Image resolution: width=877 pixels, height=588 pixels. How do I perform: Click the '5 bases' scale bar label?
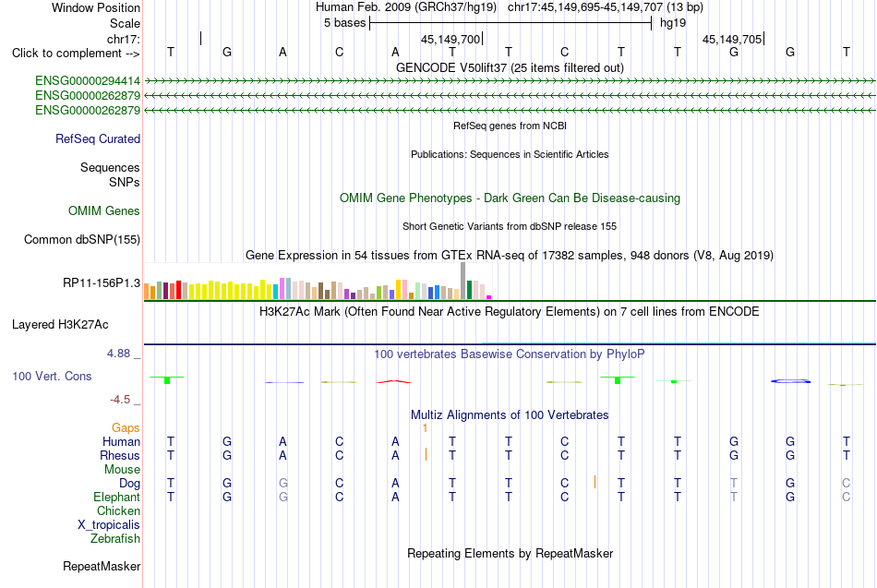click(x=344, y=23)
